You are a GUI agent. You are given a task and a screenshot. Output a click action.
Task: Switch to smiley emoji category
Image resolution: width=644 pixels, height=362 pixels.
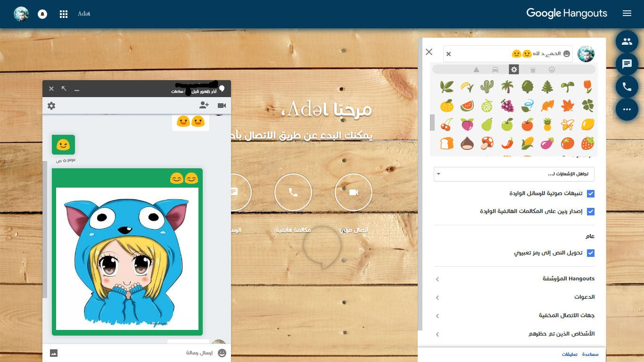tap(552, 70)
